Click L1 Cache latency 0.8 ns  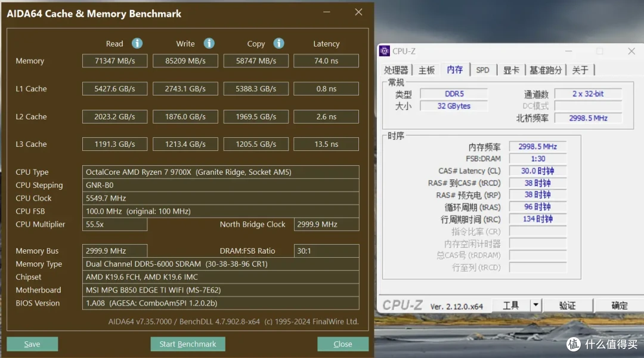(326, 89)
